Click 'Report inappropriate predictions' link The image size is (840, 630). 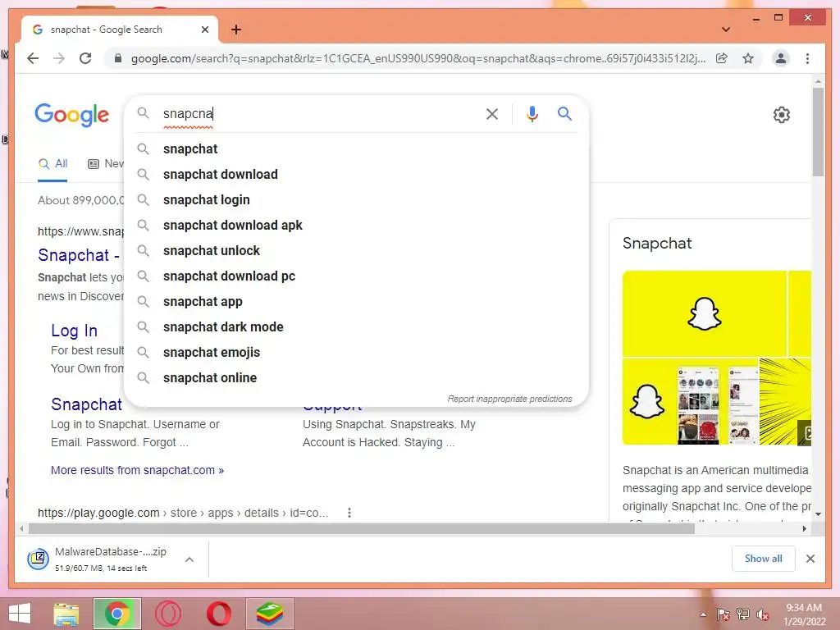[x=509, y=399]
